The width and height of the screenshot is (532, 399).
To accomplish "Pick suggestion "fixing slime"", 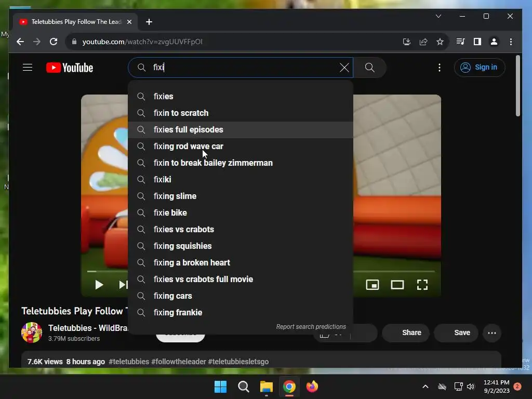I will click(x=241, y=196).
